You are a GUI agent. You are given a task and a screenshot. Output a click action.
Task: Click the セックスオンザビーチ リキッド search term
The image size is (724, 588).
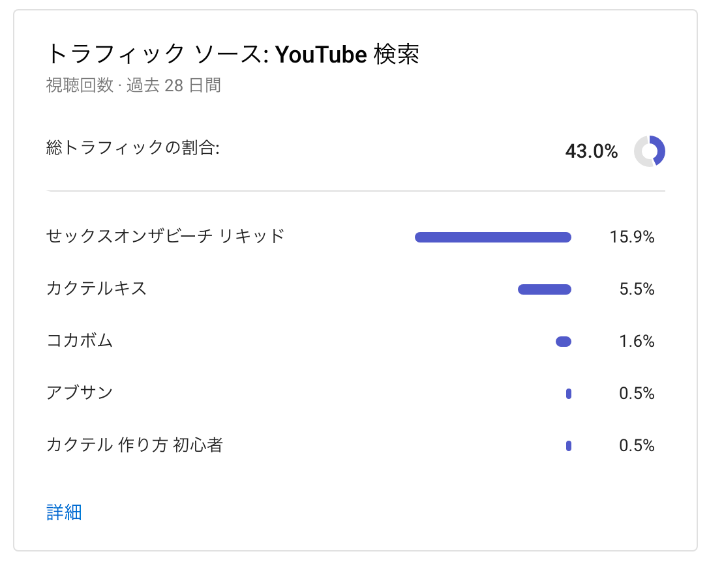(x=166, y=236)
